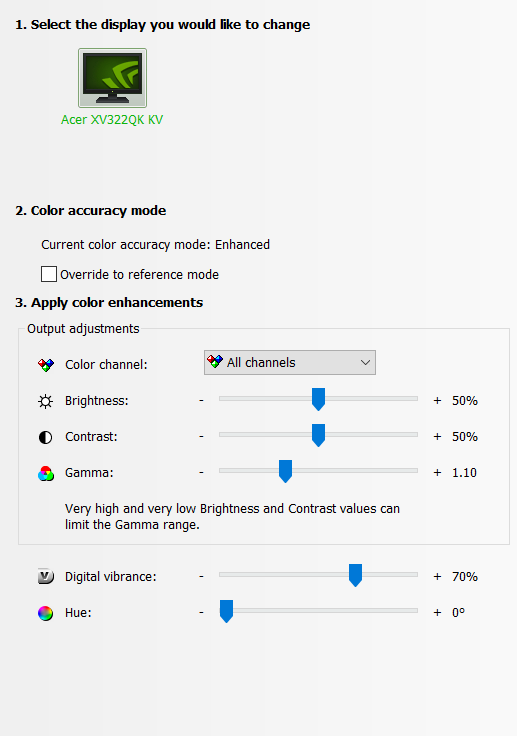Click the icon inside All channels combo box
517x736 pixels.
(215, 361)
